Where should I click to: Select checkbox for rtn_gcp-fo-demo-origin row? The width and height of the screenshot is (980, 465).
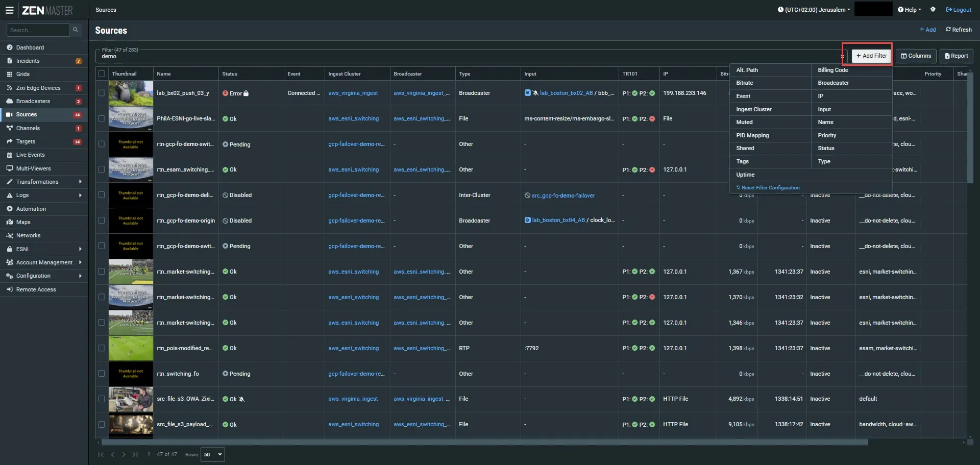[102, 221]
